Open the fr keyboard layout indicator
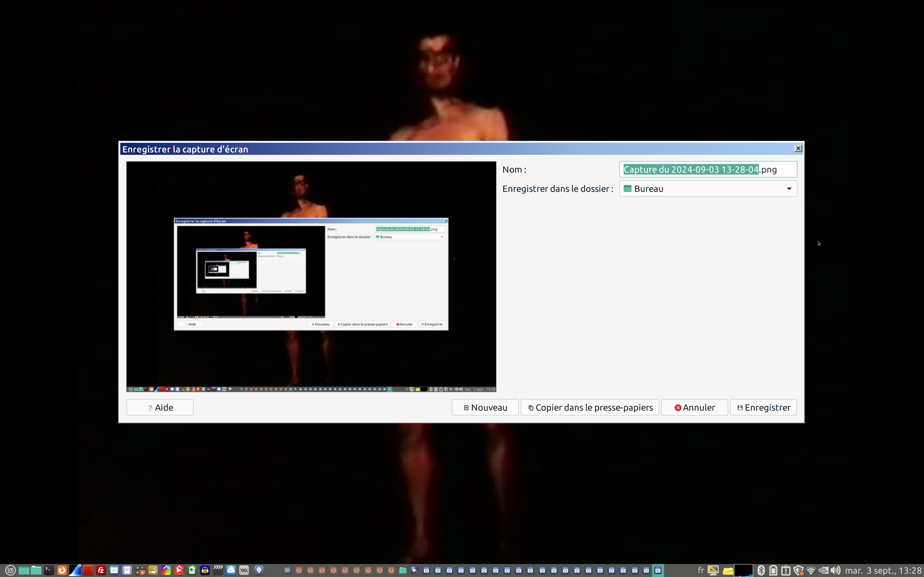 coord(701,570)
